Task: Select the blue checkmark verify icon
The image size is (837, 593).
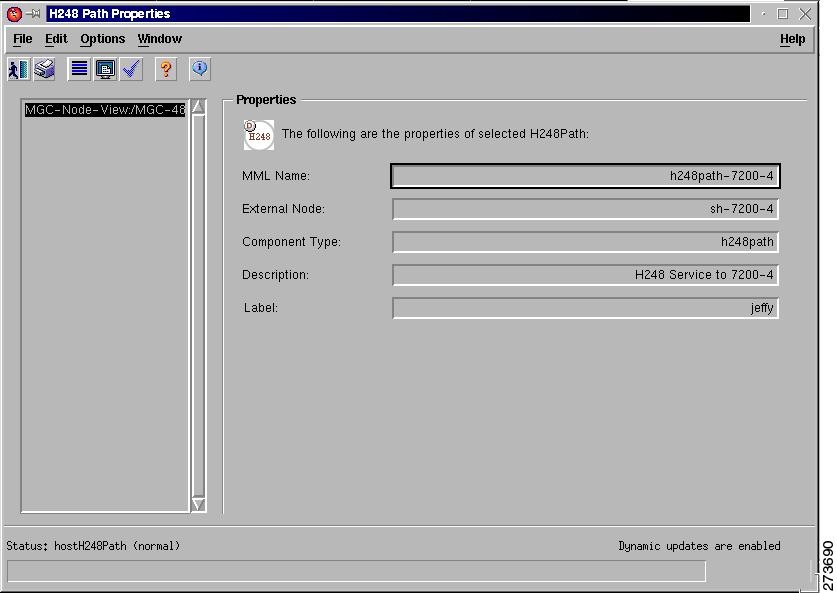Action: [x=129, y=69]
